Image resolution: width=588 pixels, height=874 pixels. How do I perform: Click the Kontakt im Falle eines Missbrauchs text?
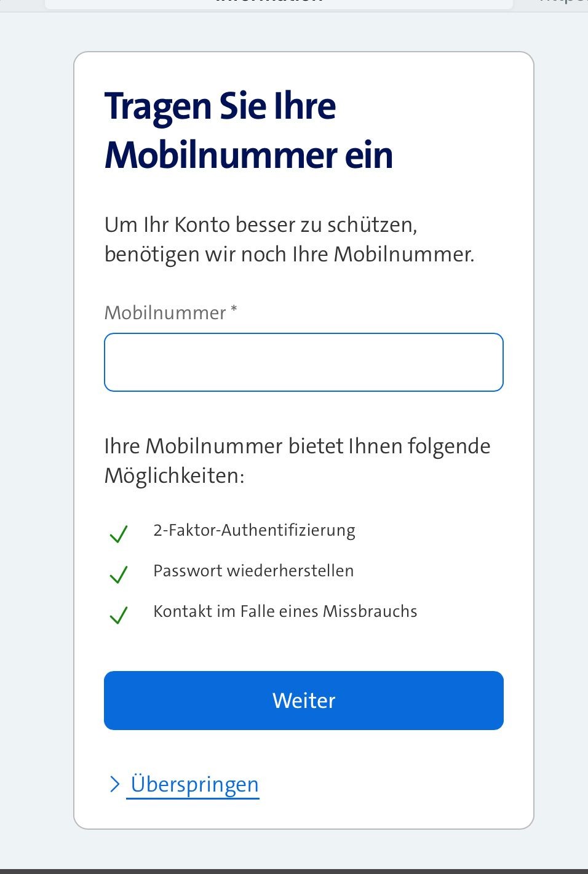point(285,611)
